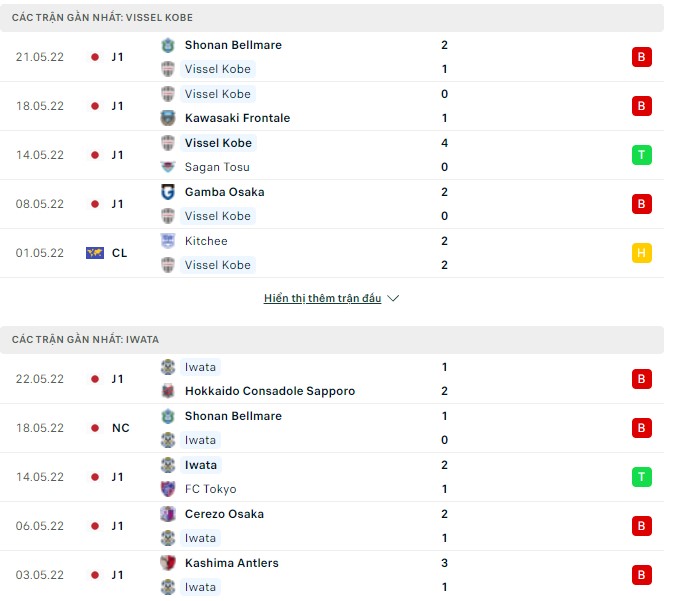
Task: Click 'Hiển thị thêm trận đấu' link
Action: [x=322, y=299]
